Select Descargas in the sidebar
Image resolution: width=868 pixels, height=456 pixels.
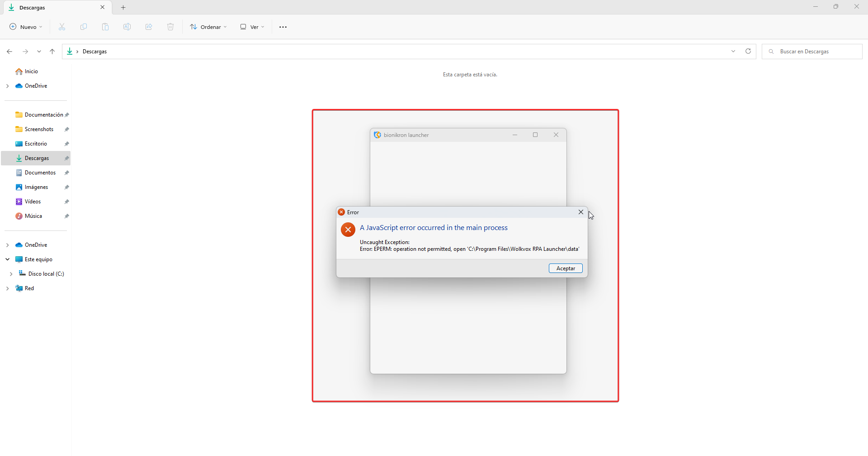click(37, 158)
